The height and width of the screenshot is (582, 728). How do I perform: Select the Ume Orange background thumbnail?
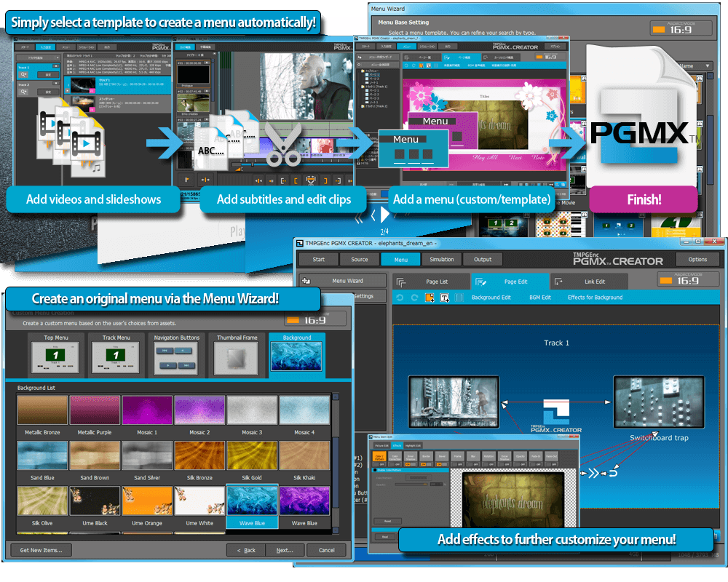pos(147,501)
